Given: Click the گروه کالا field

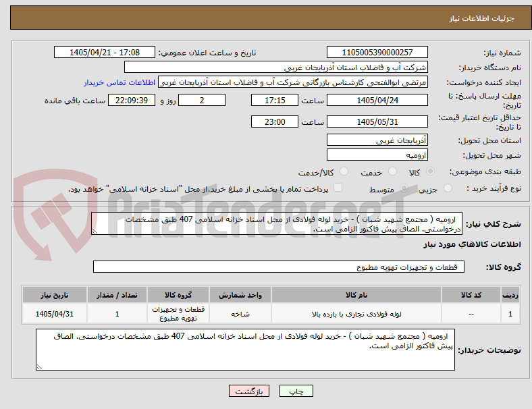Looking at the screenshot, I should tap(279, 267).
